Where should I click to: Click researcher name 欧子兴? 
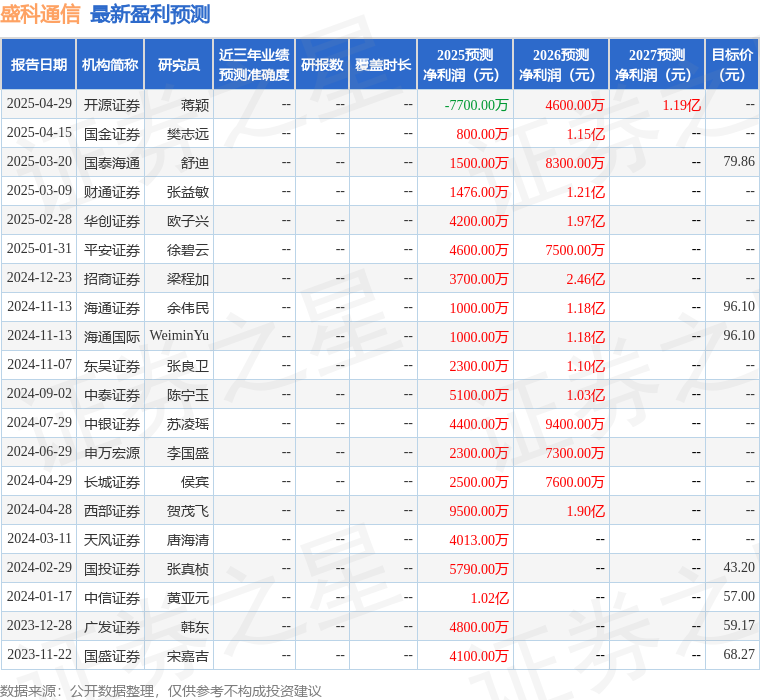point(188,221)
